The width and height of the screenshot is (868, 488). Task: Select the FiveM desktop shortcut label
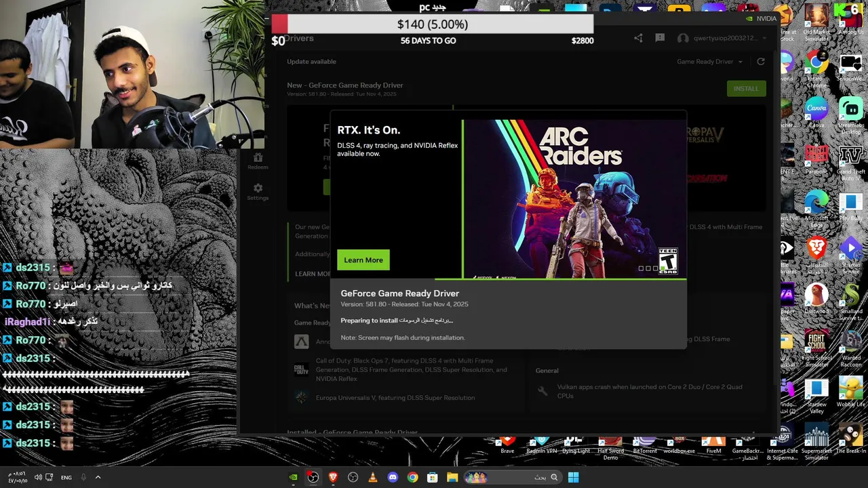[713, 451]
